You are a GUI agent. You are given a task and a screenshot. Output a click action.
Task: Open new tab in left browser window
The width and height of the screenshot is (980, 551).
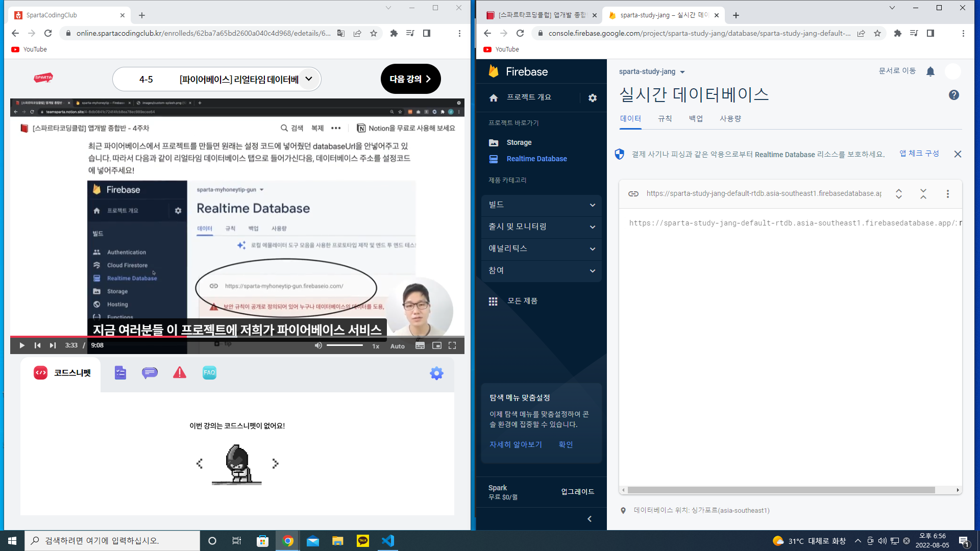point(142,15)
